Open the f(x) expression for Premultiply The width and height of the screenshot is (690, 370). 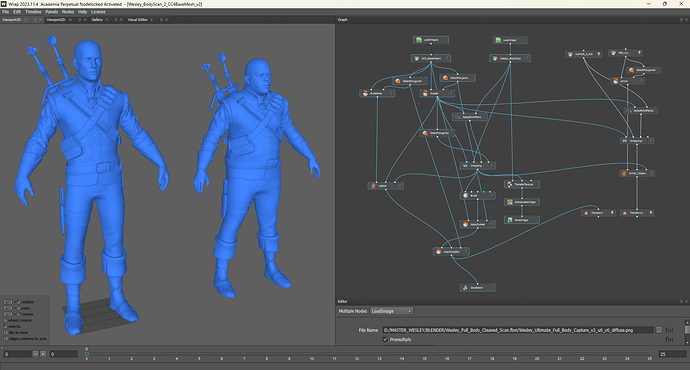669,339
